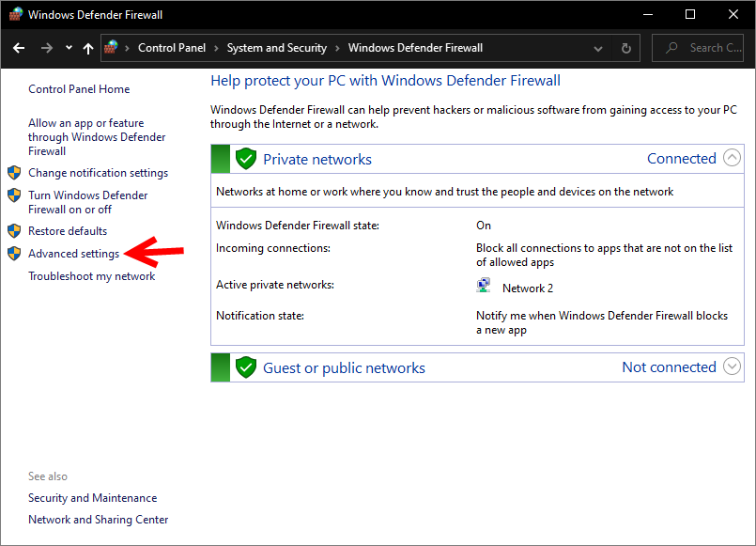
Task: Click the Restore defaults link
Action: tap(68, 231)
